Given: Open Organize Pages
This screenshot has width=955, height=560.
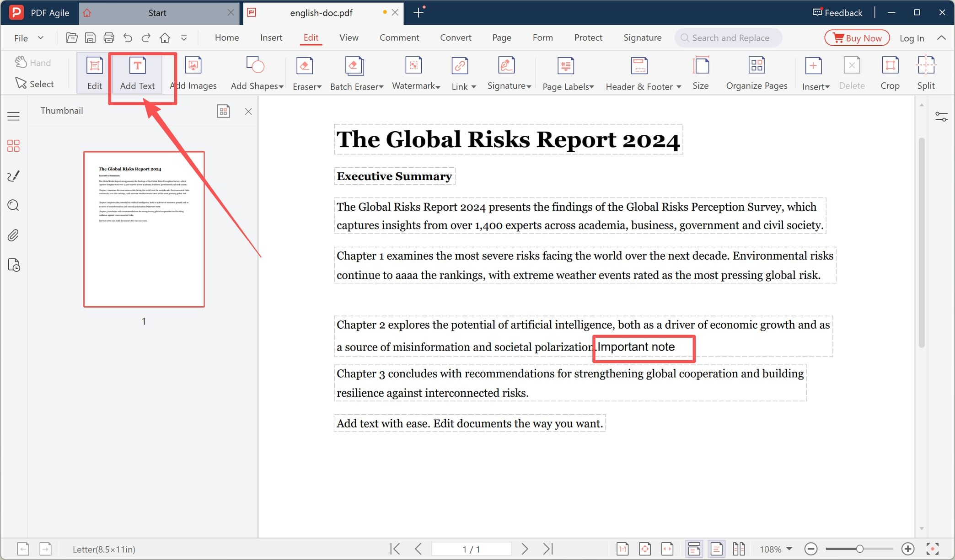Looking at the screenshot, I should pyautogui.click(x=756, y=74).
